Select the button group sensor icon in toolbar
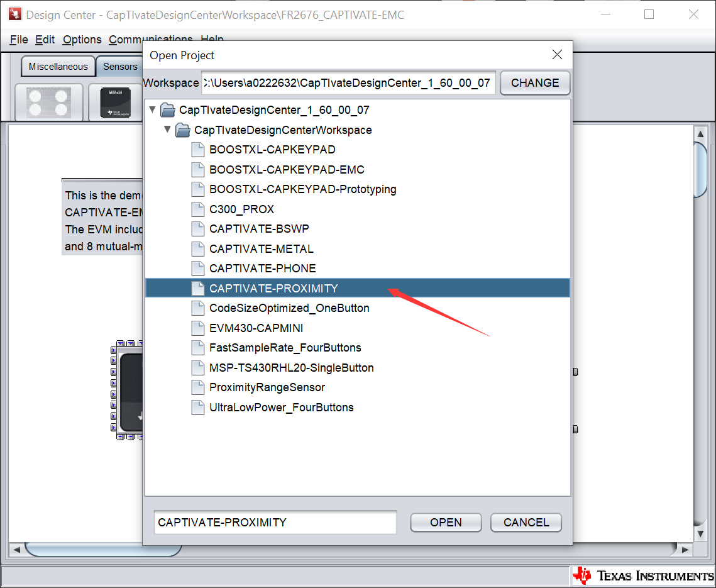 [49, 103]
